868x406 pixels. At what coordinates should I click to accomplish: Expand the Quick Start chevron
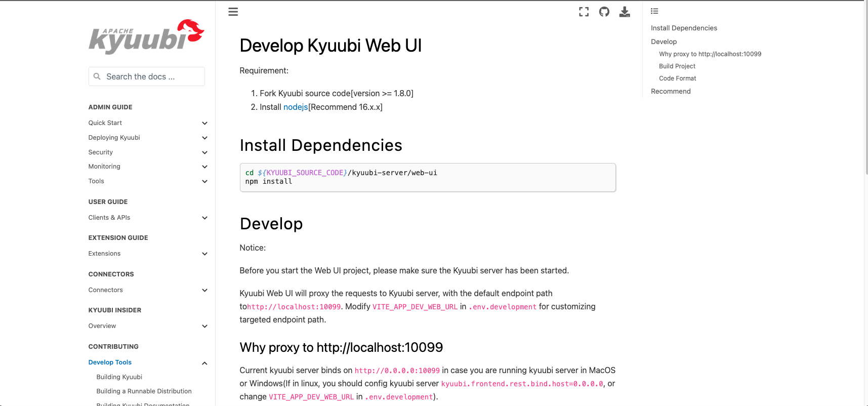[x=204, y=123]
